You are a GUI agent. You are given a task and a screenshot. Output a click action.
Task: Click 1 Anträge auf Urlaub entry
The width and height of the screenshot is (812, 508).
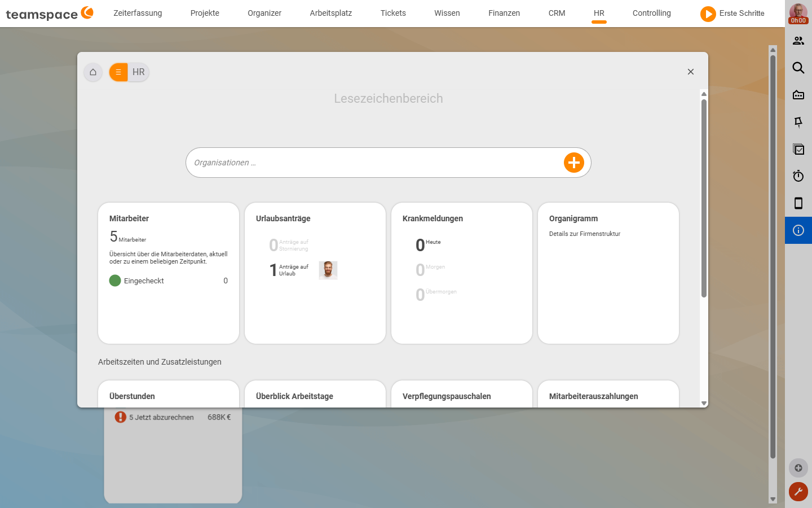(x=289, y=270)
